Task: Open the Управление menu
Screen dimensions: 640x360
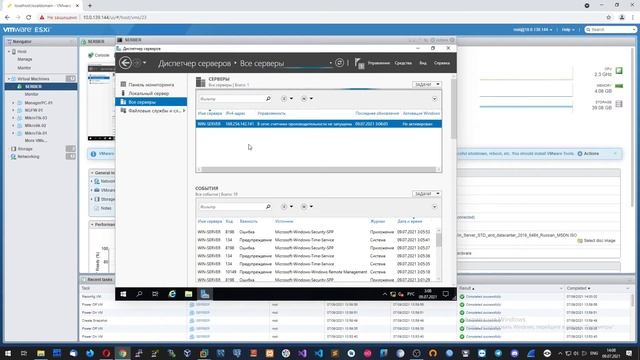Action: (x=378, y=63)
